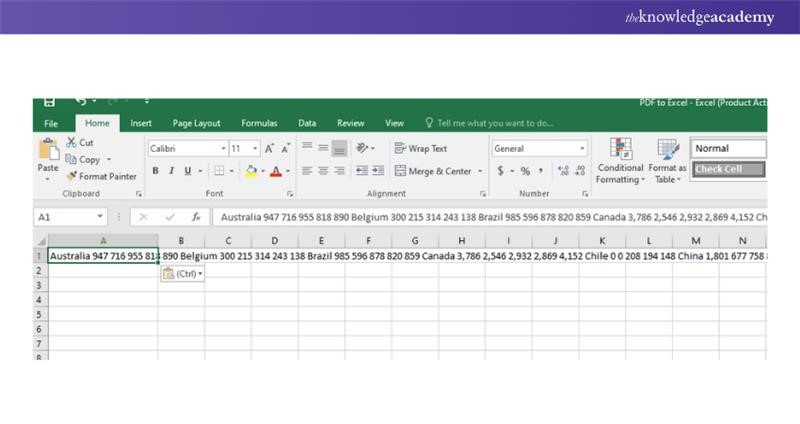Apply the Check Cell style
Viewport: 800px width, 424px height.
(x=728, y=169)
